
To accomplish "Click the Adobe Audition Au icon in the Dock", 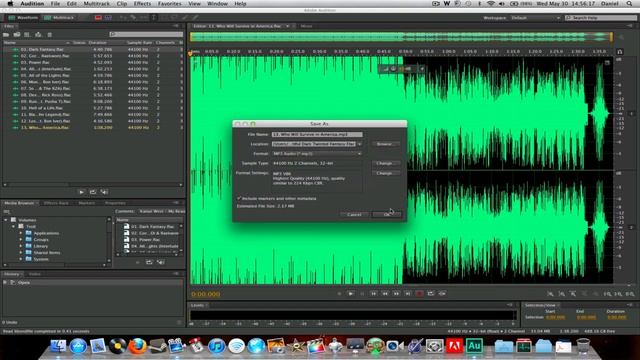I will click(474, 346).
